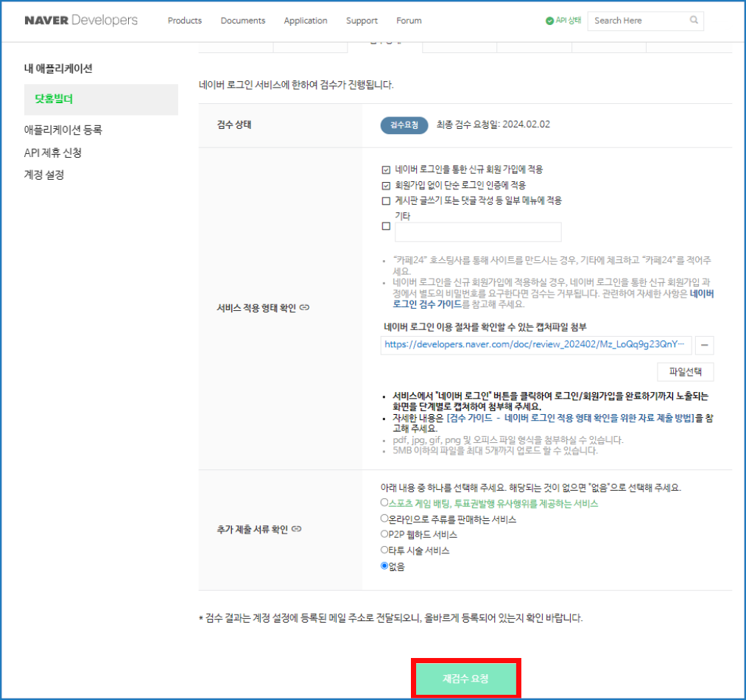Toggle 회원가입 없이 단순 로그인 인증 checkbox
The height and width of the screenshot is (700, 746).
(x=386, y=186)
